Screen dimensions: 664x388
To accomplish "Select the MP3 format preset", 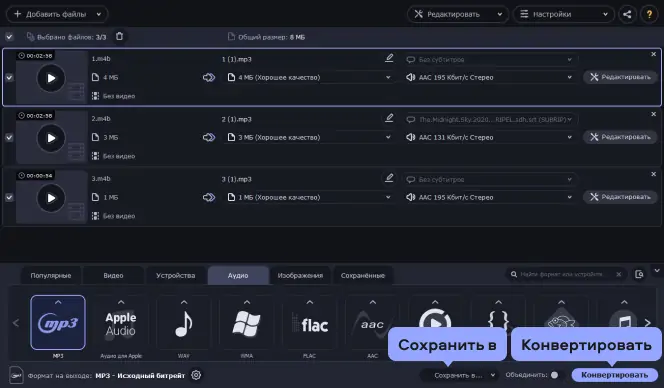I will point(58,324).
